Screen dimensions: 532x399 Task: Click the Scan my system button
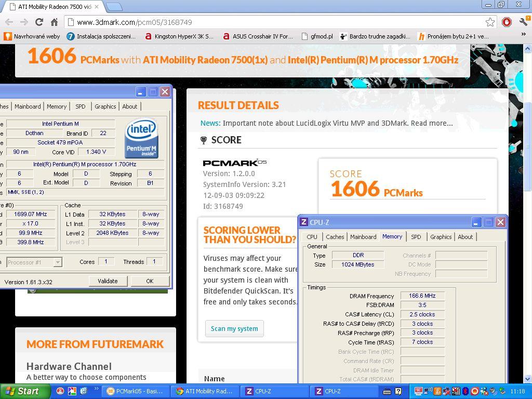tap(234, 328)
